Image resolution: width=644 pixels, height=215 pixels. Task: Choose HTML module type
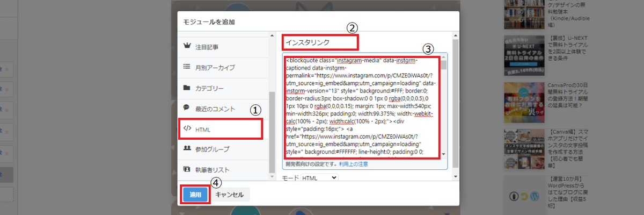pyautogui.click(x=223, y=128)
